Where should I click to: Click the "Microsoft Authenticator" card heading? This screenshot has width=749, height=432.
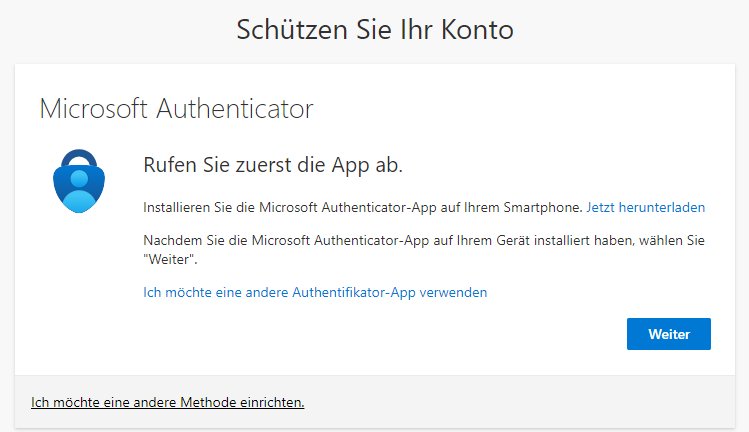coord(176,108)
